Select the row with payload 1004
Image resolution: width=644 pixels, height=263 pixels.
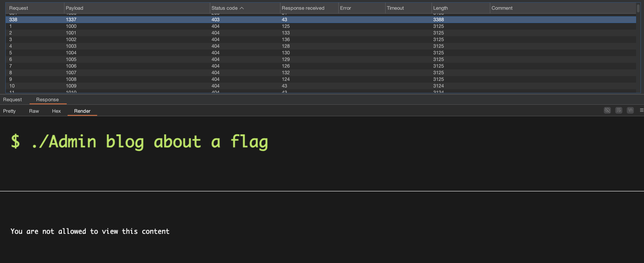point(71,53)
